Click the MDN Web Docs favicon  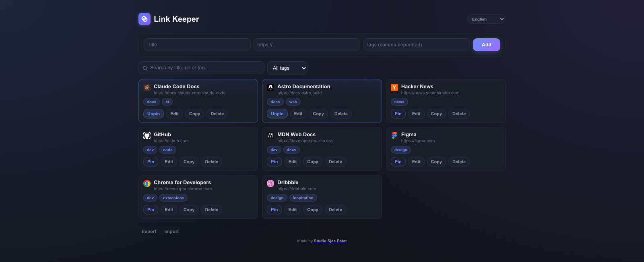pyautogui.click(x=270, y=135)
